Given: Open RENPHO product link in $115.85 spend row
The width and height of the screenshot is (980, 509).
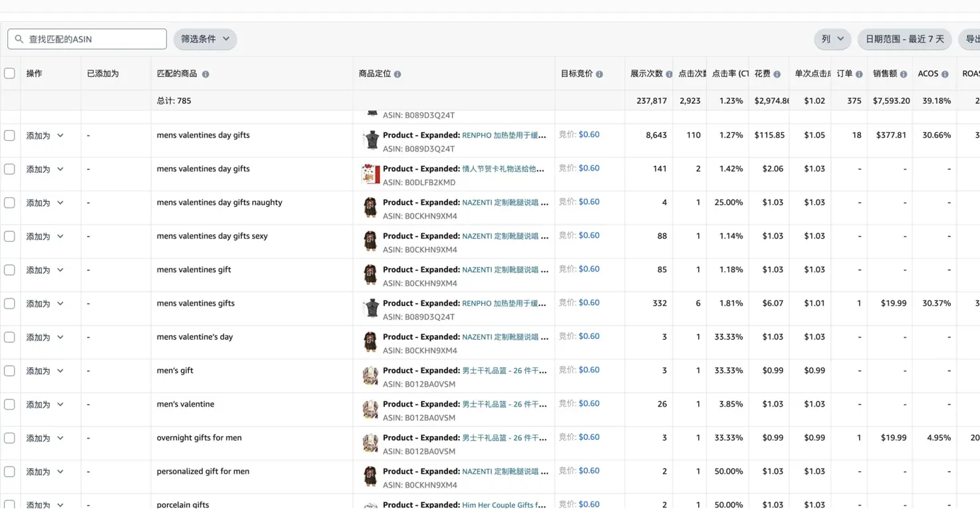Looking at the screenshot, I should pyautogui.click(x=504, y=135).
